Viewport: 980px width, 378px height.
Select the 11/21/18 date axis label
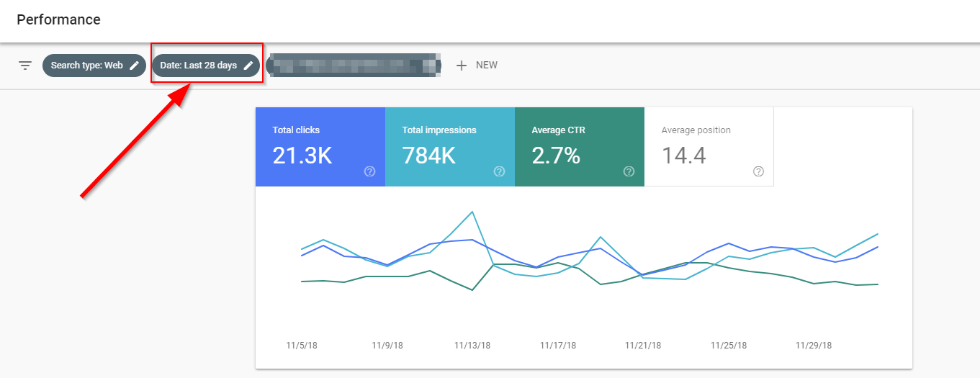pyautogui.click(x=643, y=346)
